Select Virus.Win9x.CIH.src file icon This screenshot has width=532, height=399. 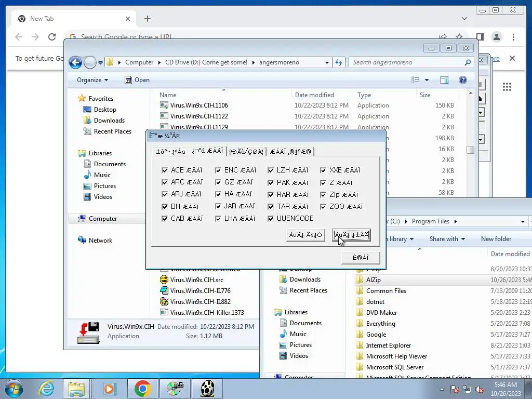click(x=164, y=280)
